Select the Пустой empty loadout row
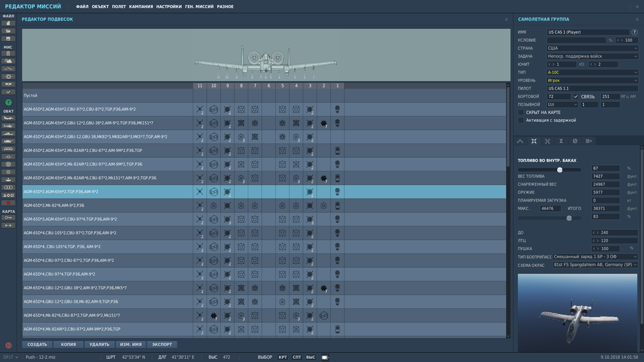The width and height of the screenshot is (644, 362). (264, 95)
